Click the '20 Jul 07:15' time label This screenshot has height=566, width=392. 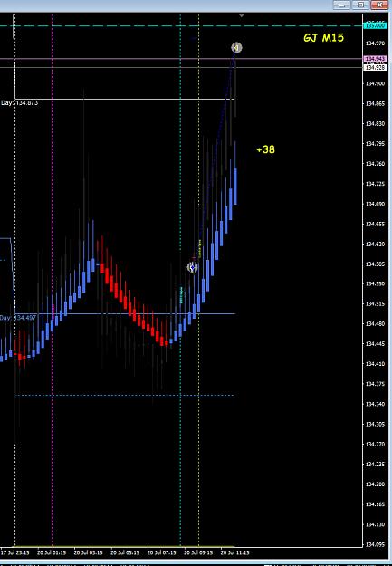tap(162, 552)
